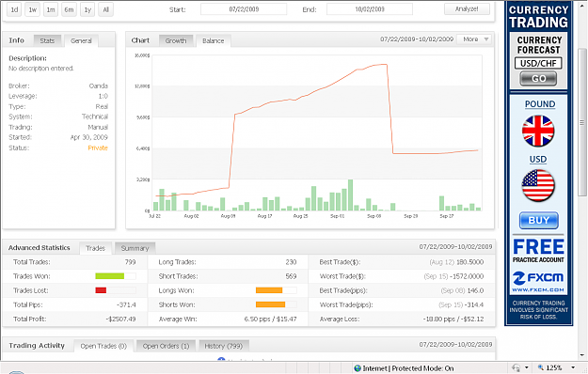588x374 pixels.
Task: Open the 125% zoom level dropdown
Action: point(573,368)
